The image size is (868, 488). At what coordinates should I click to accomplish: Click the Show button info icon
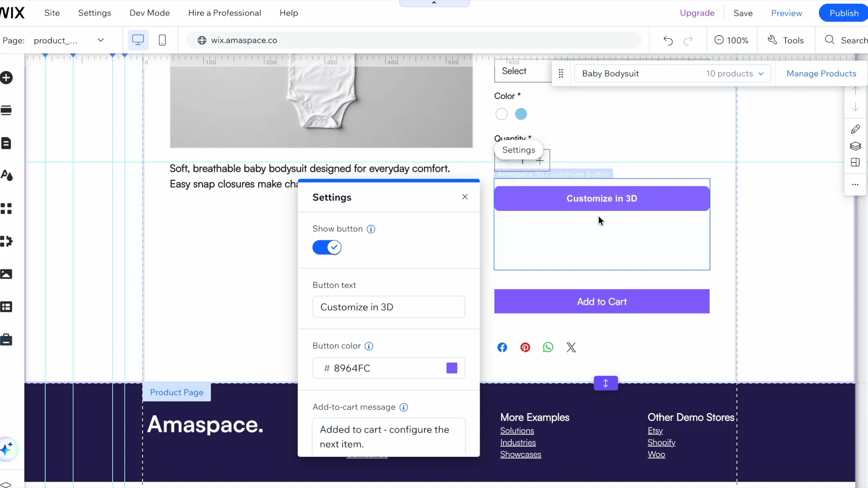tap(371, 229)
